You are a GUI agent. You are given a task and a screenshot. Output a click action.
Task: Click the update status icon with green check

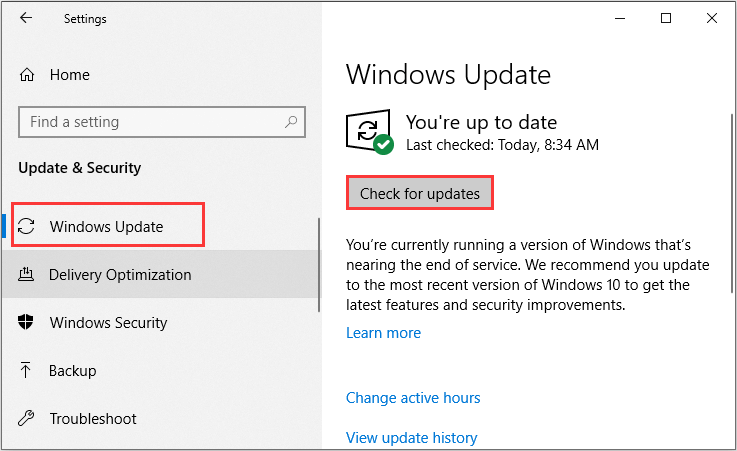[370, 132]
